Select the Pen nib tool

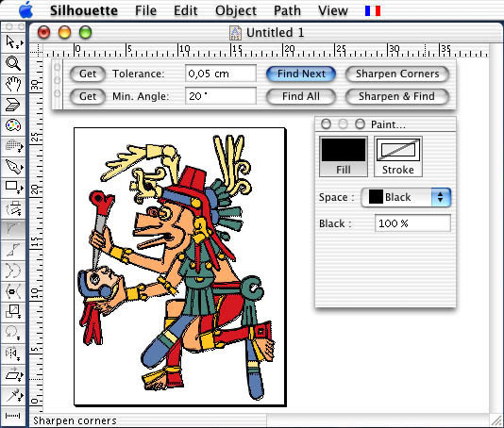pos(12,166)
